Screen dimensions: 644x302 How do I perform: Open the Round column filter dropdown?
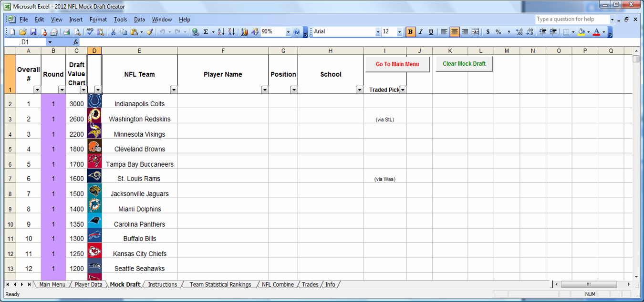pyautogui.click(x=62, y=90)
